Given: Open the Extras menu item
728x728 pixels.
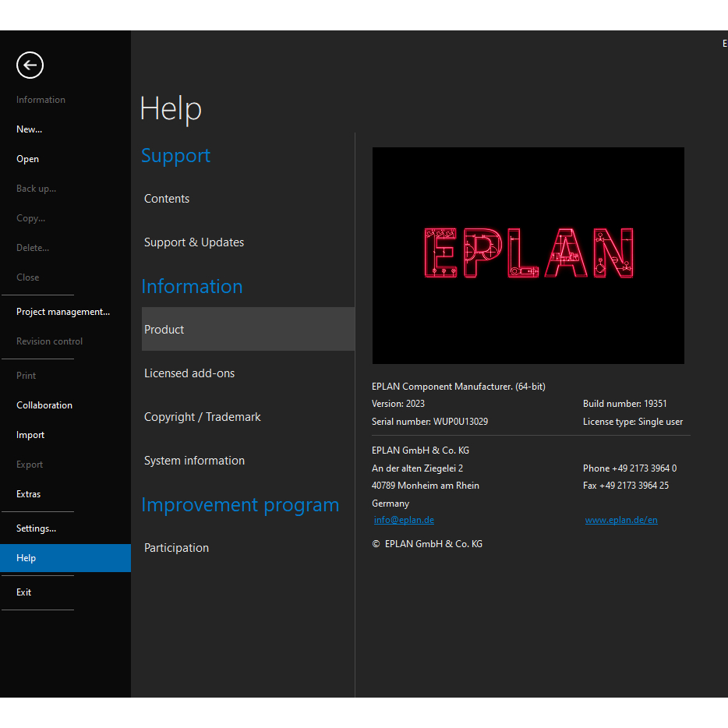Looking at the screenshot, I should tap(29, 494).
